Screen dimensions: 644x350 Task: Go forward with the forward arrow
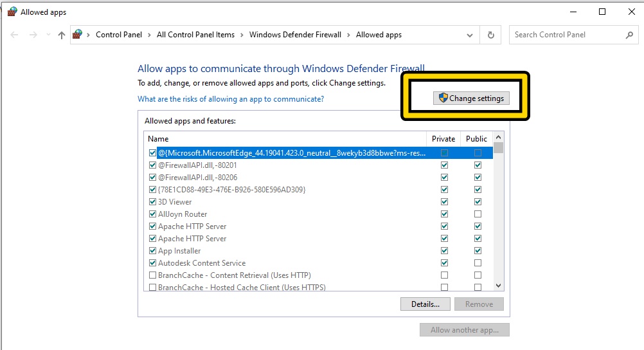(x=33, y=35)
